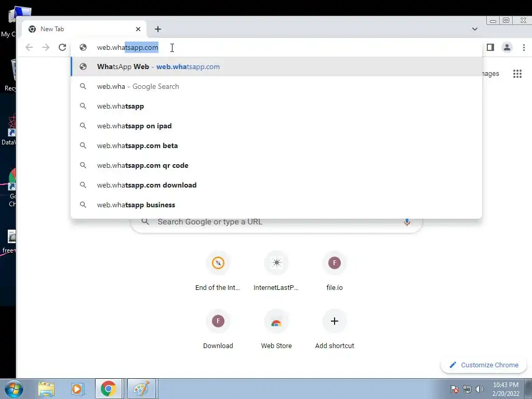
Task: Choose 'web.whatsapp.com beta' suggestion
Action: pos(276,145)
